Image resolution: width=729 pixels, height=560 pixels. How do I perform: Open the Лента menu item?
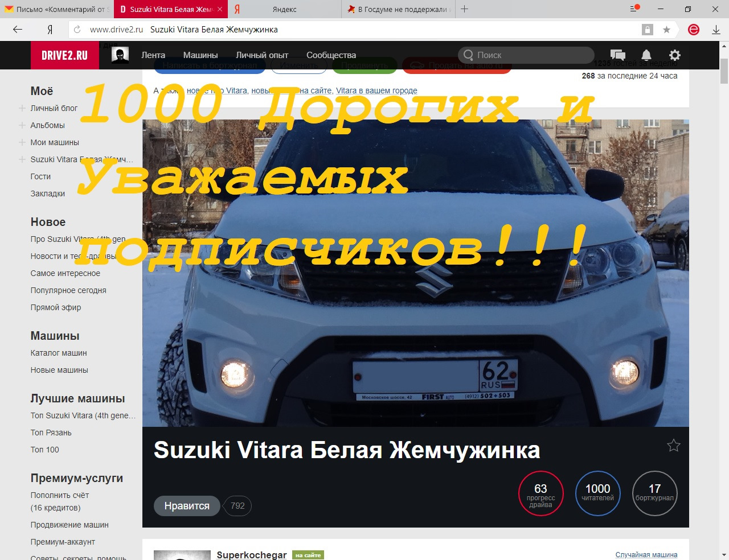point(153,55)
